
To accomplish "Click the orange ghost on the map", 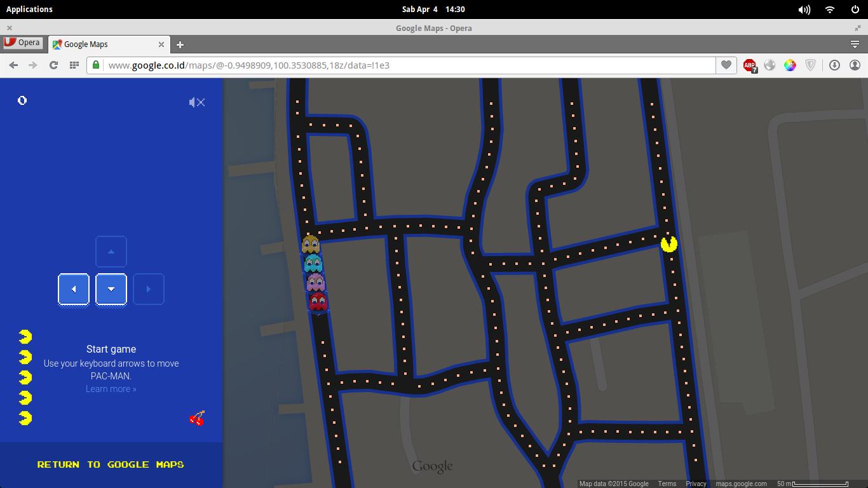I will [x=311, y=244].
